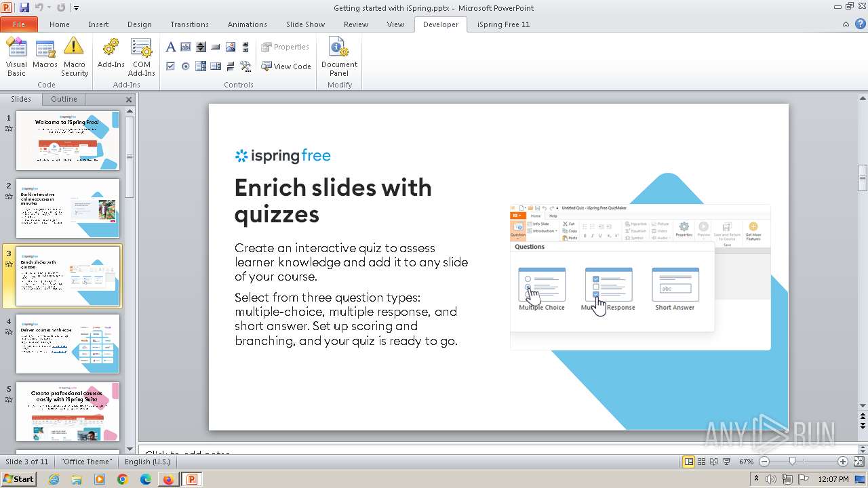Insert a Combo Box control

pos(201,66)
